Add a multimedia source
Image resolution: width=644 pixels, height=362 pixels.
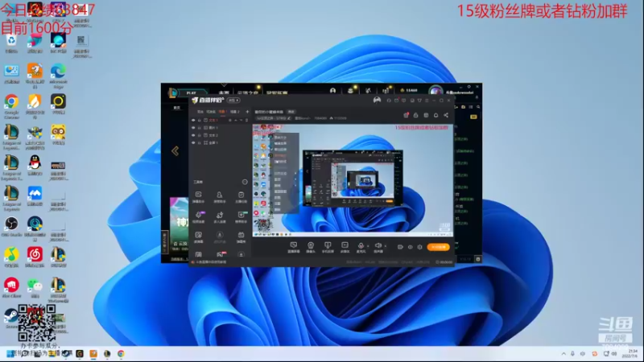(x=345, y=247)
